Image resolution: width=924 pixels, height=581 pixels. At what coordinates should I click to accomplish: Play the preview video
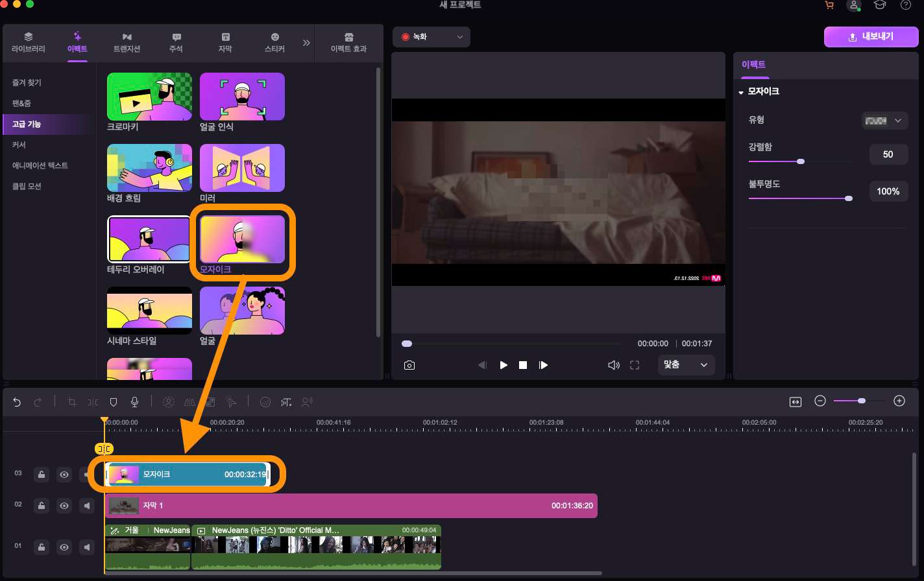(x=504, y=365)
